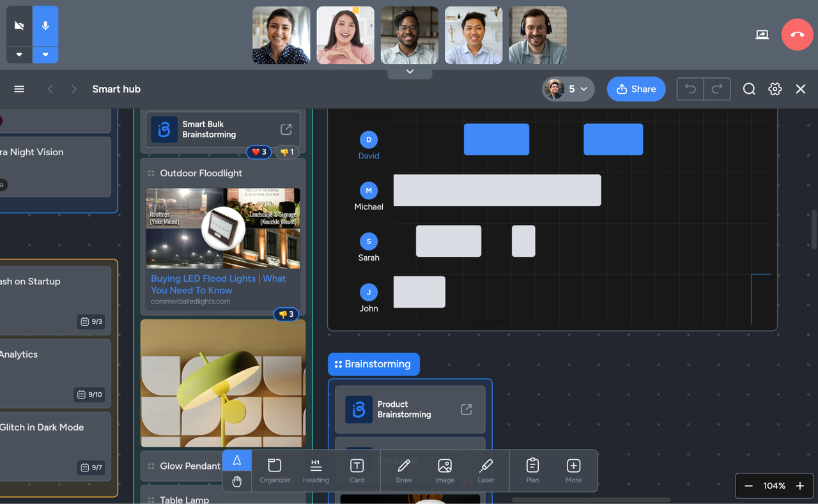Viewport: 818px width, 504px height.
Task: Turn the camera back on
Action: point(19,24)
